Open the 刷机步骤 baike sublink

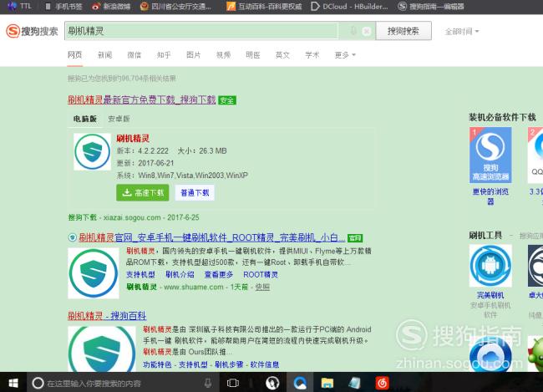pos(229,364)
